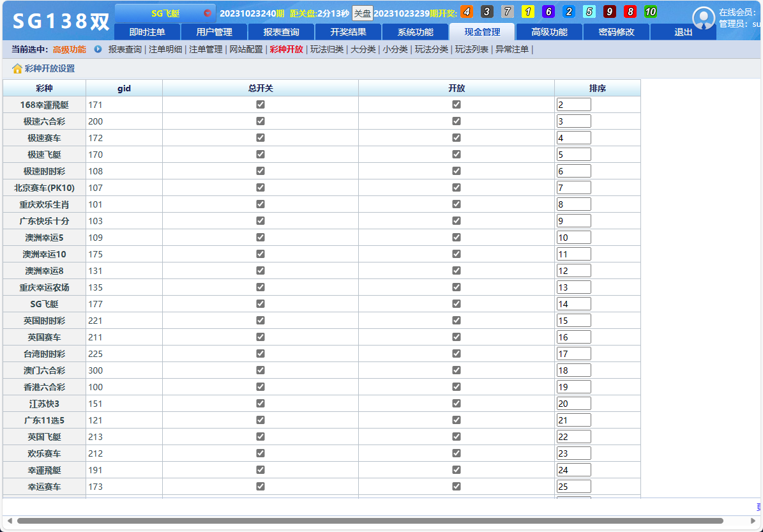763x532 pixels.
Task: Click the 彩种开放 submenu link
Action: click(x=287, y=50)
